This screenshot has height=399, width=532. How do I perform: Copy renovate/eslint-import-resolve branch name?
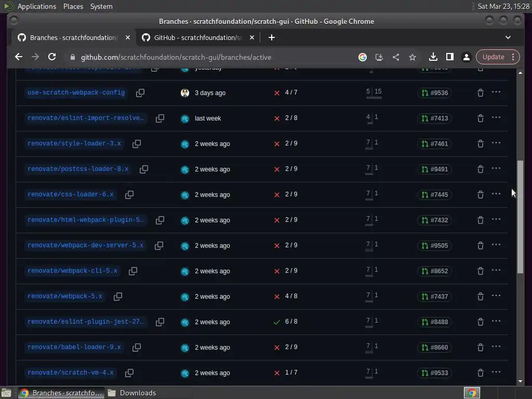pos(160,118)
